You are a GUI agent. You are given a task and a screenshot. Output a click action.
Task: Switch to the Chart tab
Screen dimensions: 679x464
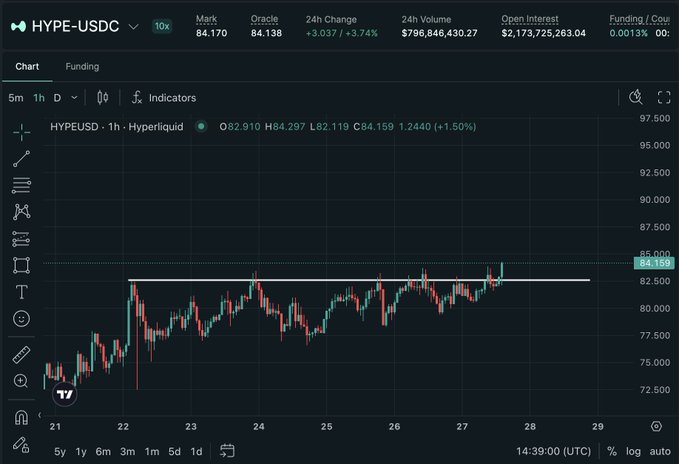27,67
